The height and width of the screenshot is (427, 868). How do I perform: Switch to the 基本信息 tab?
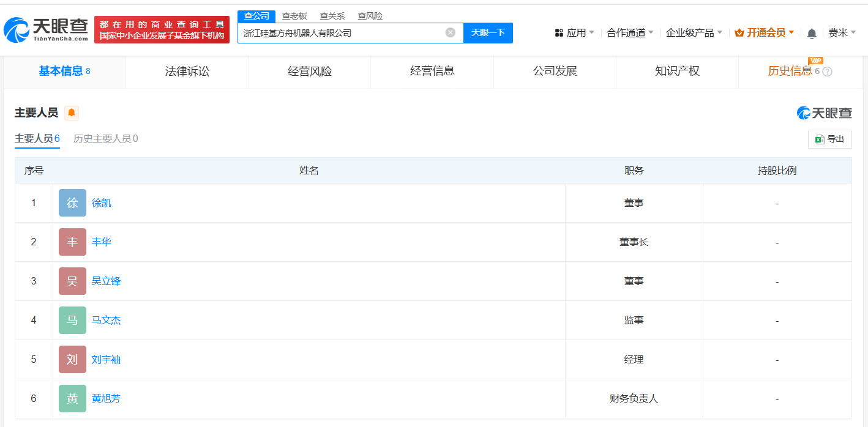click(x=64, y=72)
